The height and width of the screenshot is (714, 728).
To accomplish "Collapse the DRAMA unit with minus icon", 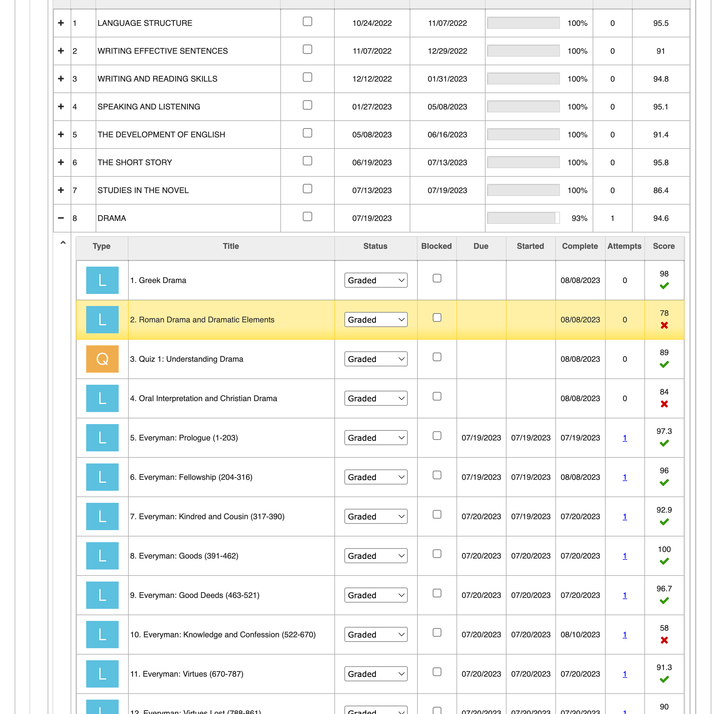I will click(x=61, y=218).
